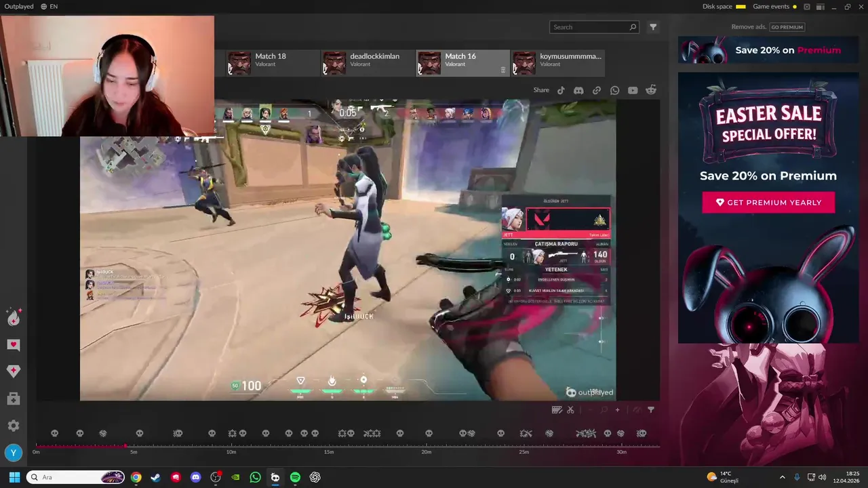868x488 pixels.
Task: Open the video editor filmstrip icon
Action: pyautogui.click(x=557, y=409)
